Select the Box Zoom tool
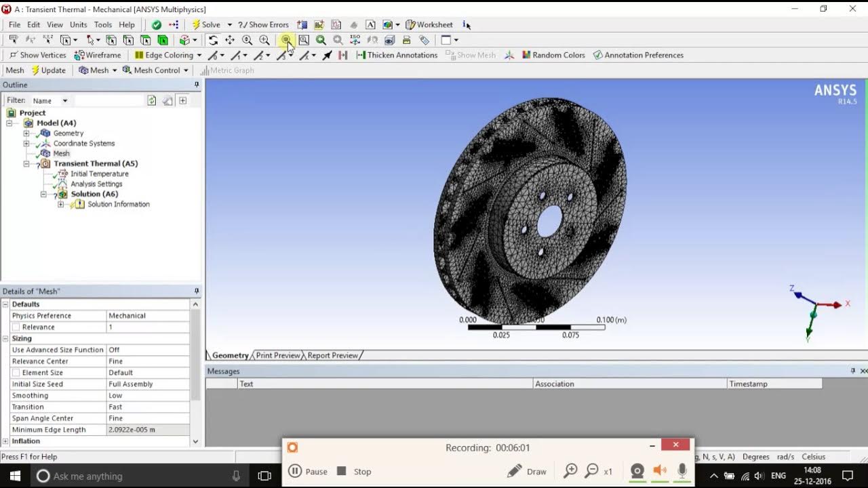 (x=264, y=40)
